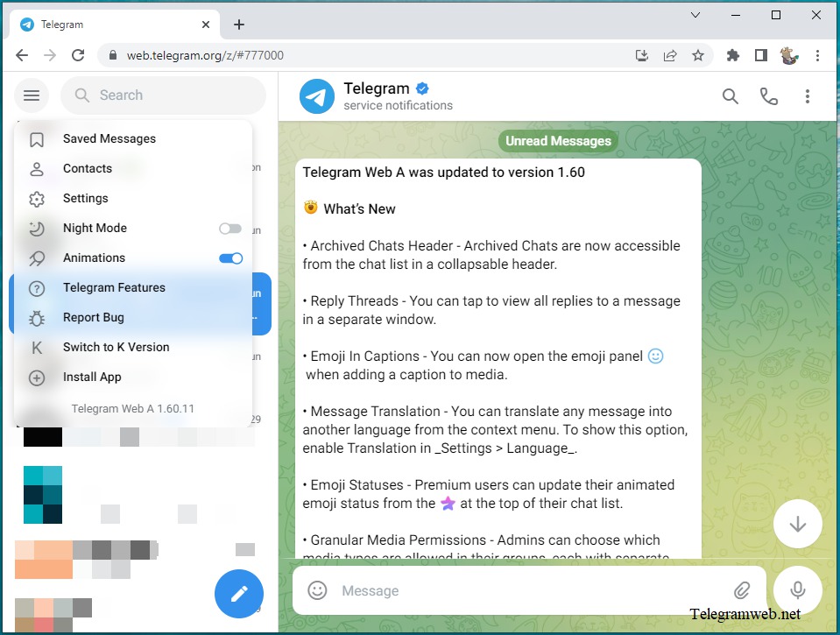Click Install App menu entry
The image size is (840, 635).
tap(92, 377)
